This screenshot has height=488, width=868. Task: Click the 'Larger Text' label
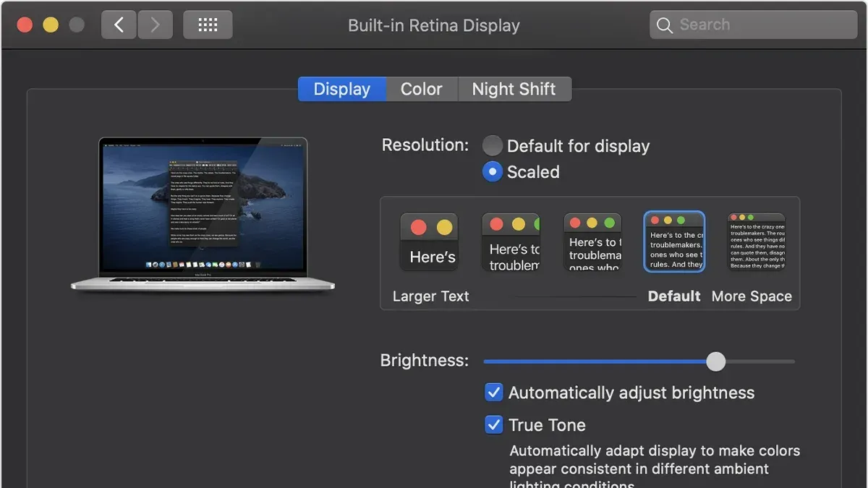pos(430,296)
